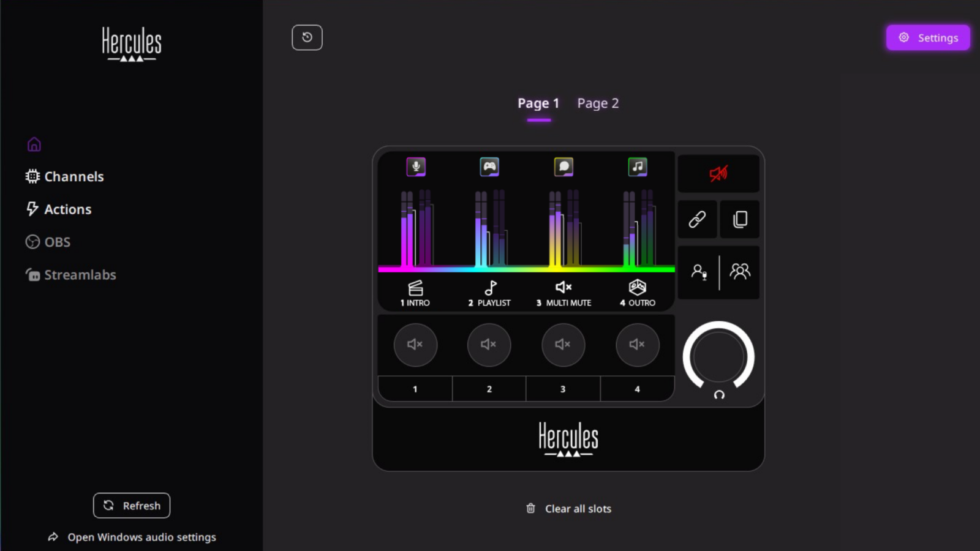Click the game controller channel icon

click(489, 166)
